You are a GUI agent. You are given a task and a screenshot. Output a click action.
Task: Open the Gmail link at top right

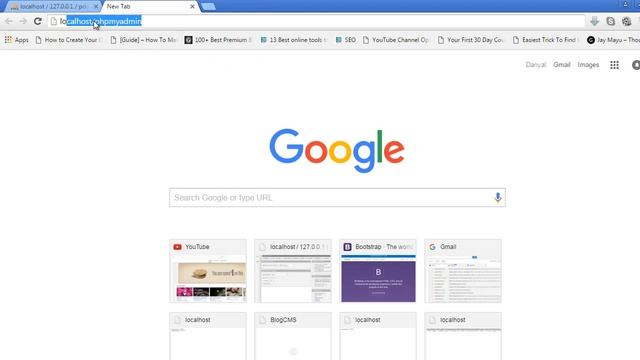coord(562,65)
